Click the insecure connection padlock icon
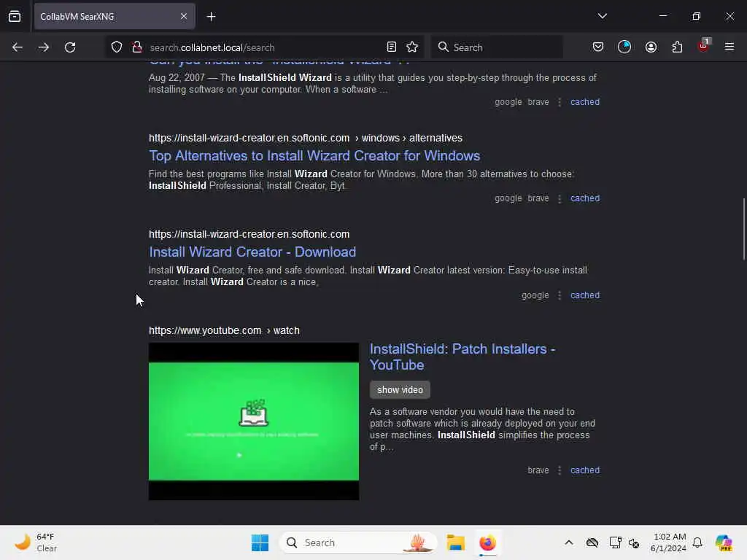Viewport: 747px width, 560px height. 137,47
